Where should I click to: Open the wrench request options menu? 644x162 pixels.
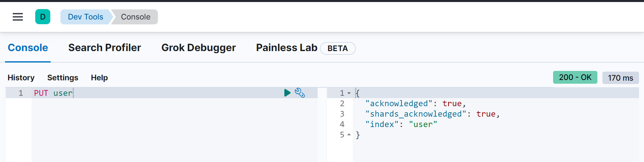[300, 93]
